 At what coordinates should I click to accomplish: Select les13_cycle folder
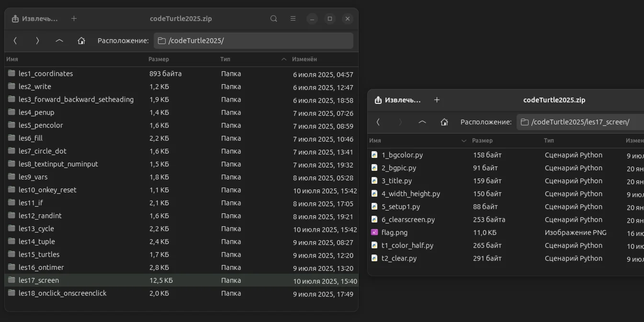click(x=36, y=229)
